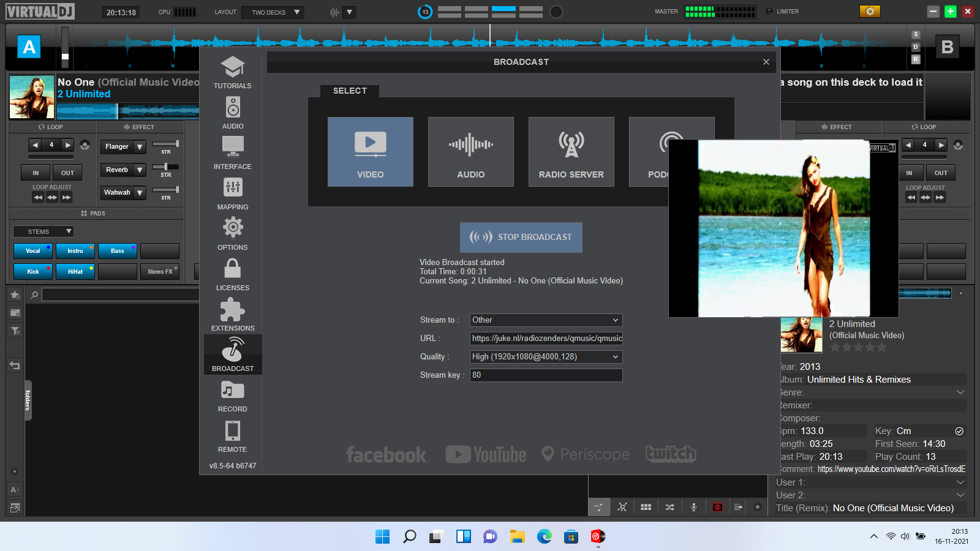Click the YouTube comment link
This screenshot has height=551, width=980.
pyautogui.click(x=891, y=470)
